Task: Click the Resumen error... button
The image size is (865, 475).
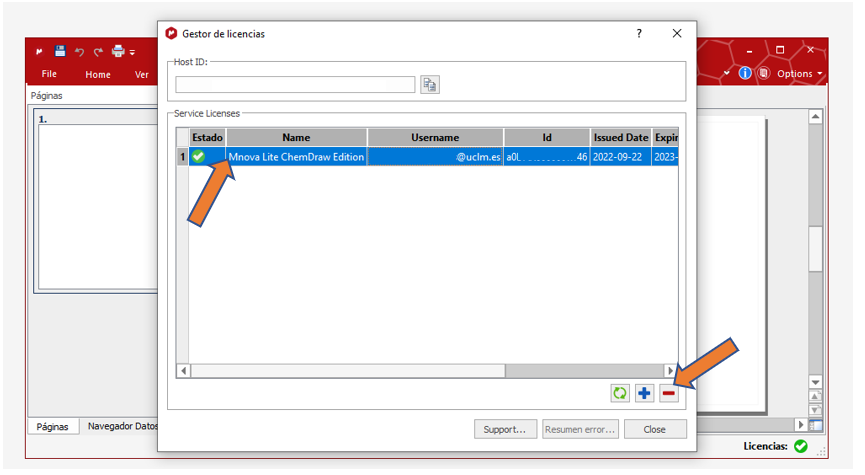Action: (x=580, y=429)
